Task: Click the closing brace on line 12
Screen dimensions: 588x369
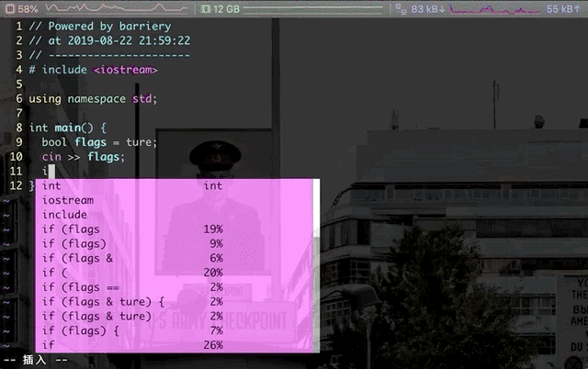Action: 31,185
